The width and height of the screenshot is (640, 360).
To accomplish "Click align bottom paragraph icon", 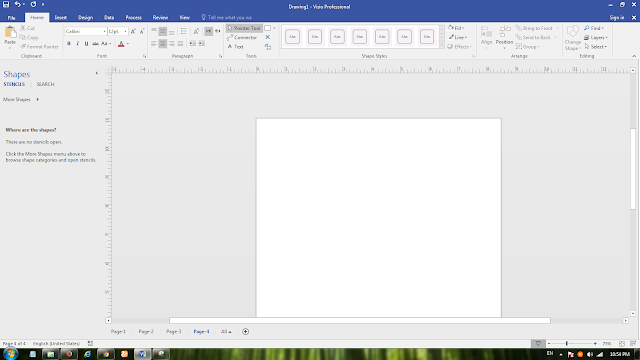I will (171, 31).
